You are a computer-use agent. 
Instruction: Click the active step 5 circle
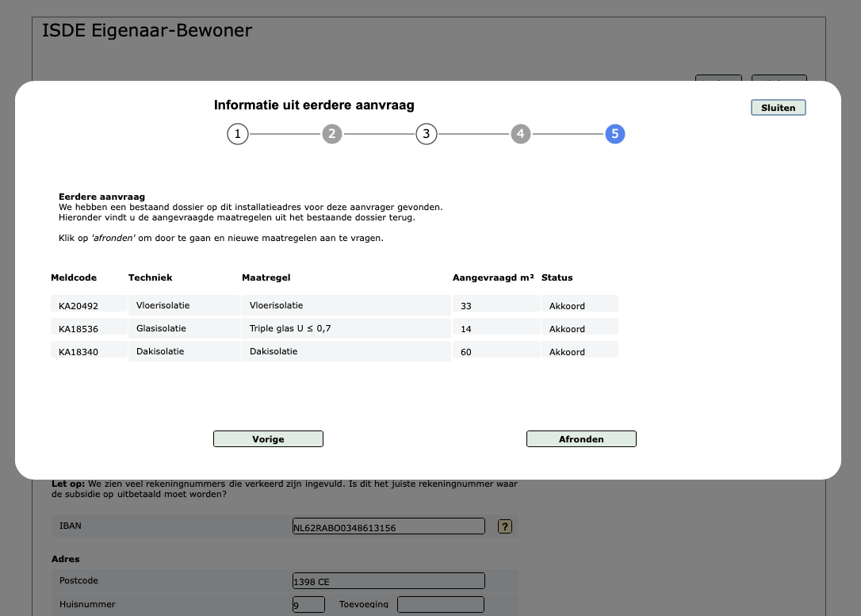click(614, 134)
